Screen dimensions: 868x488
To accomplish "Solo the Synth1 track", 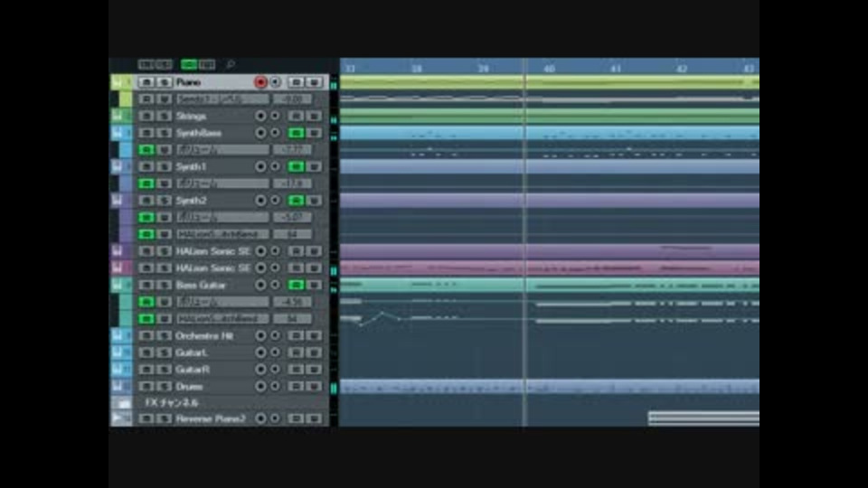I will pos(164,166).
